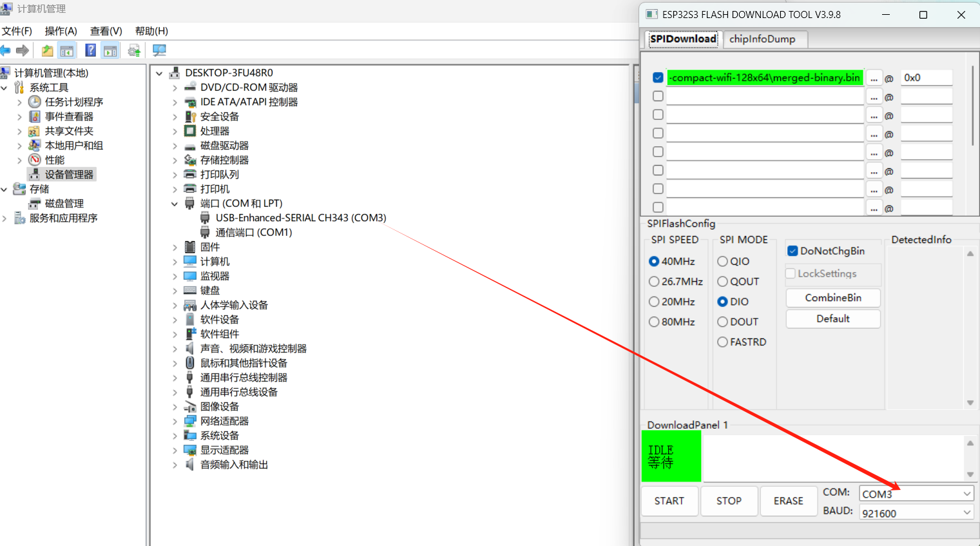980x546 pixels.
Task: Switch to the chipInfoDump tab
Action: tap(762, 39)
